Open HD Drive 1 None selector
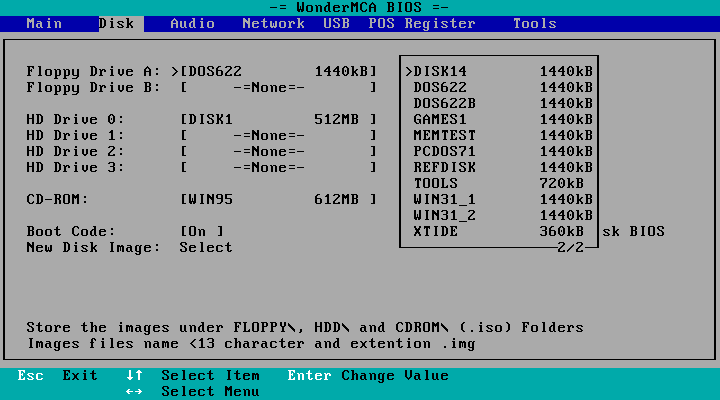 [278, 135]
